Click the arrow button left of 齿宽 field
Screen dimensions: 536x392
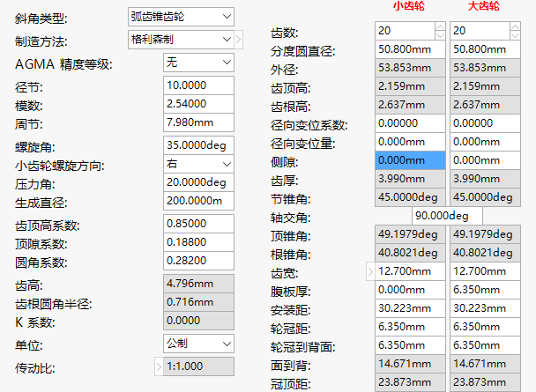[370, 271]
